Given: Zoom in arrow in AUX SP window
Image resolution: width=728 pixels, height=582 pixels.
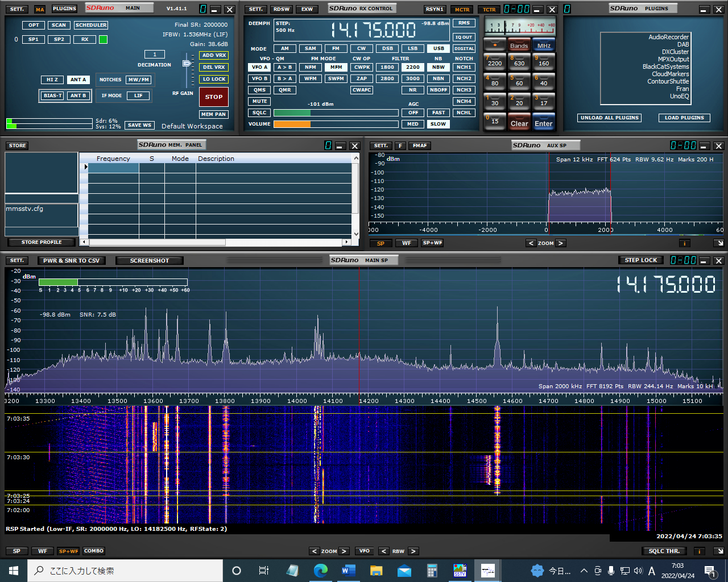Looking at the screenshot, I should click(x=560, y=243).
